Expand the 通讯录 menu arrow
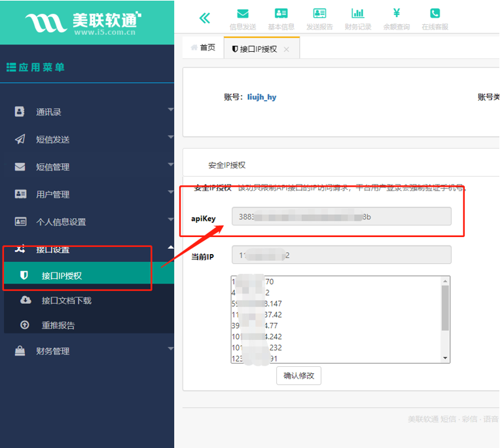Image resolution: width=500 pixels, height=448 pixels. tap(171, 109)
